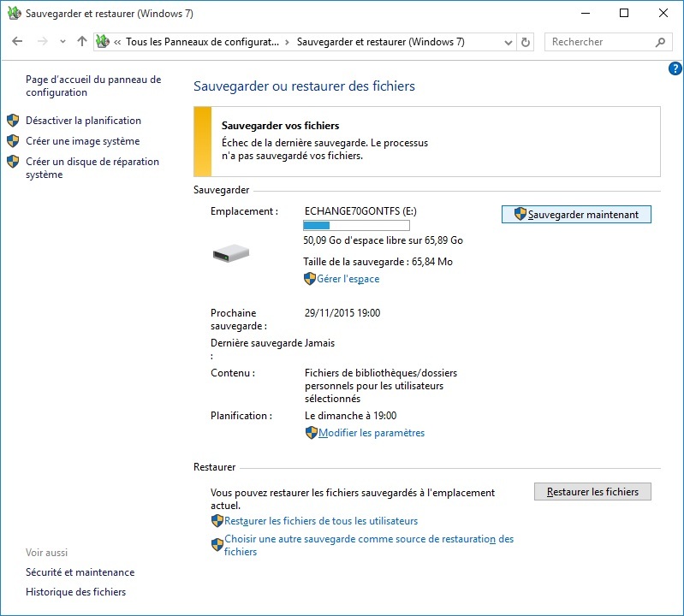Screen dimensions: 684x616
Task: Expand the address bar history dropdown
Action: point(509,42)
